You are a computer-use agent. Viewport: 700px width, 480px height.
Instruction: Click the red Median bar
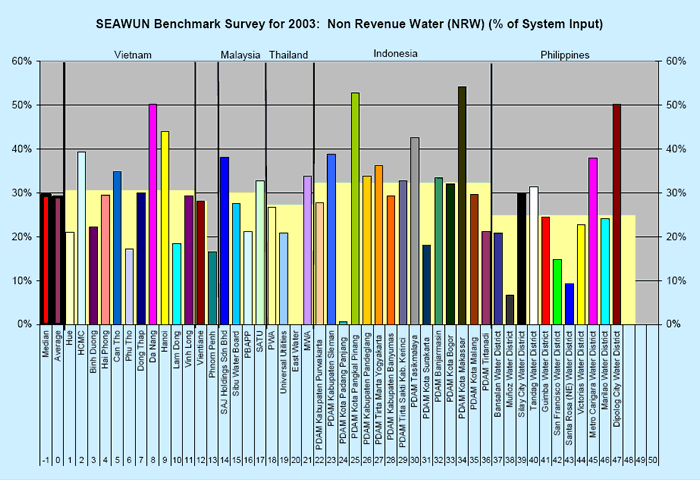[46, 260]
